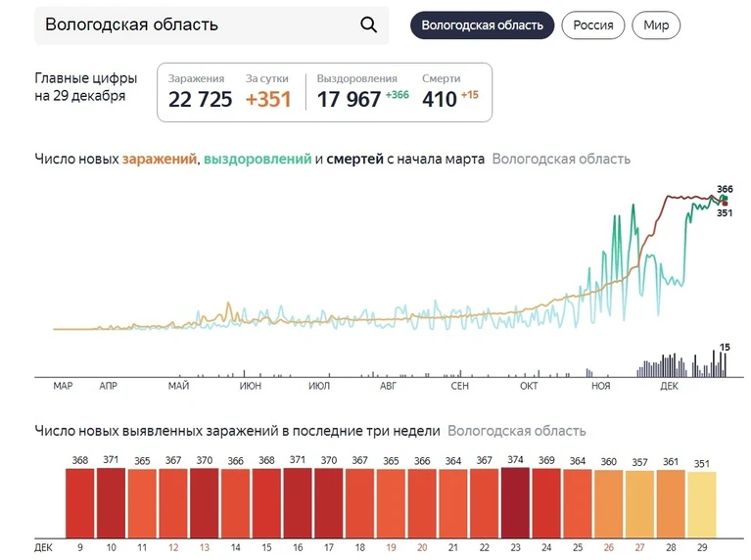Select the December 16 bar showing 371
751x560 pixels.
(298, 503)
